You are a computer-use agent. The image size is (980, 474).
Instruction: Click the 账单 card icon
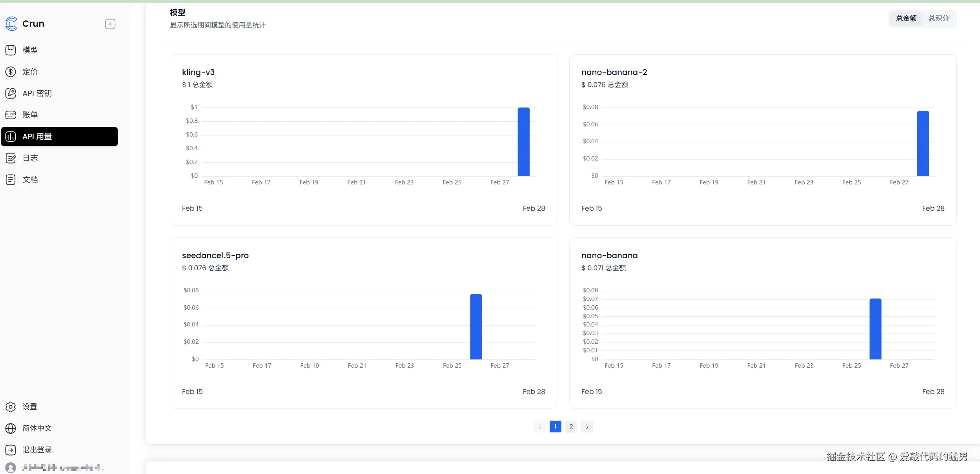pos(11,115)
